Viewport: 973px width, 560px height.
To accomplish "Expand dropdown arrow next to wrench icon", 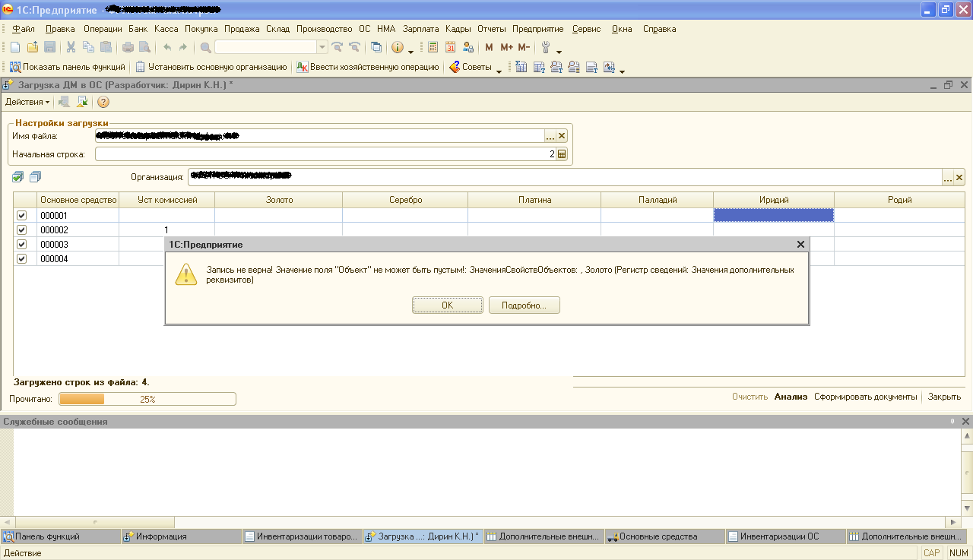I will tap(559, 50).
